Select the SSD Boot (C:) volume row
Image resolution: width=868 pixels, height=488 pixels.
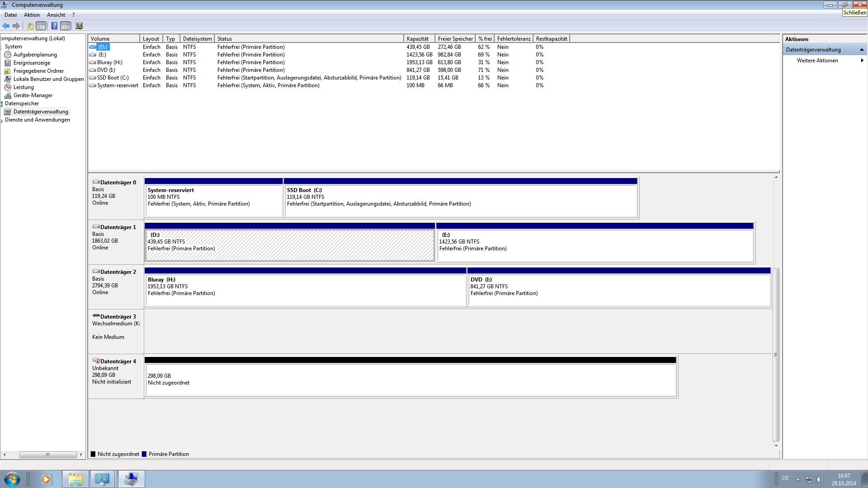113,78
